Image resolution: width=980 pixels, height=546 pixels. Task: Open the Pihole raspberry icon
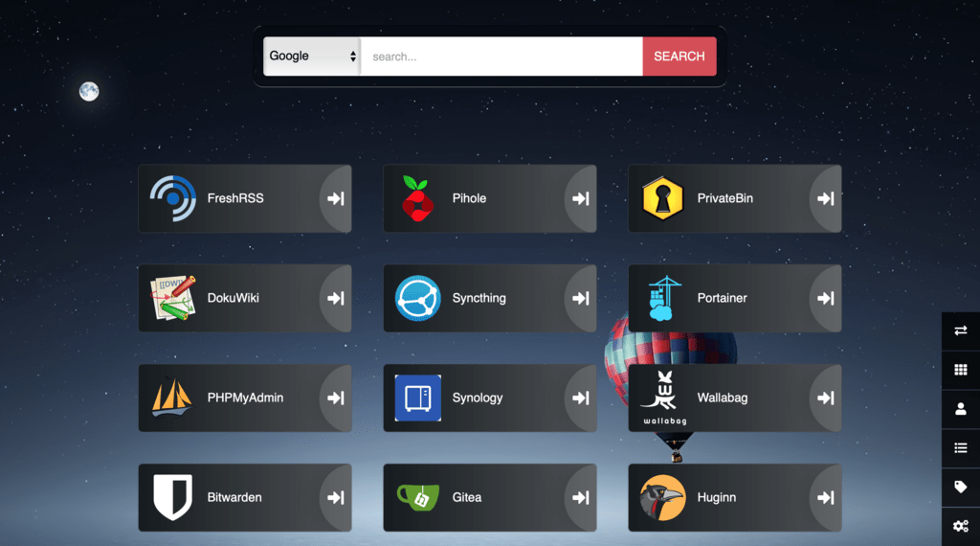coord(418,198)
